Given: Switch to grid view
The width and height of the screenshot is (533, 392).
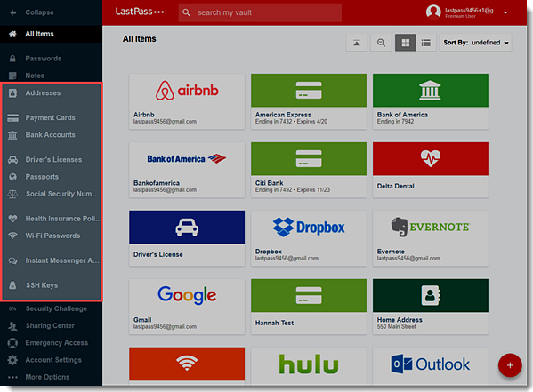Looking at the screenshot, I should [x=405, y=43].
